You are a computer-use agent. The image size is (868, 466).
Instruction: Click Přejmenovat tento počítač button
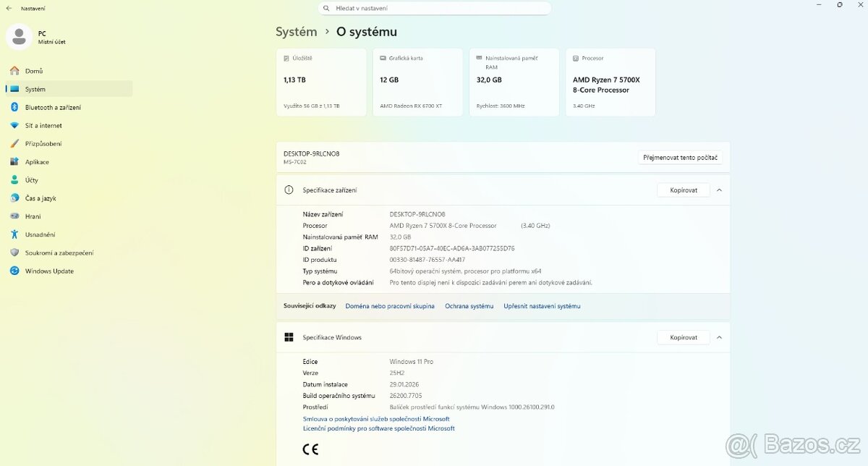[x=680, y=157]
